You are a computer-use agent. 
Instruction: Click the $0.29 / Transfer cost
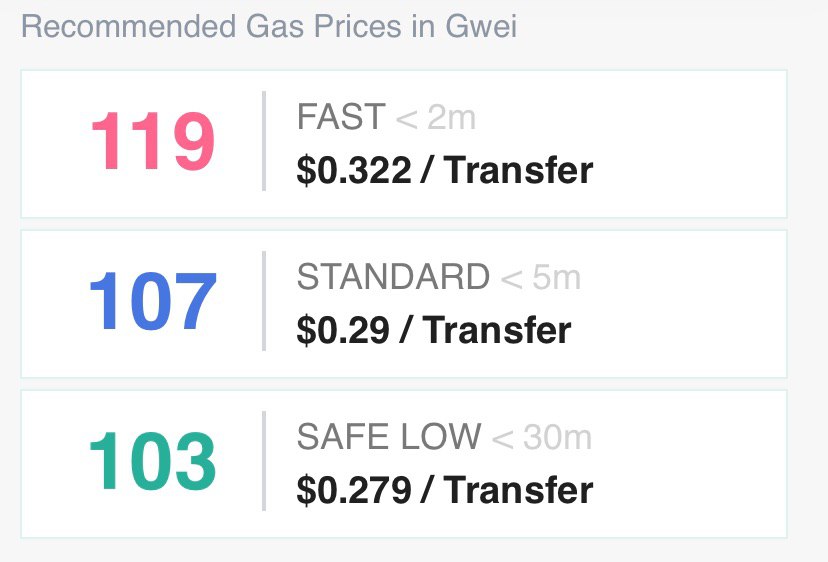point(434,330)
